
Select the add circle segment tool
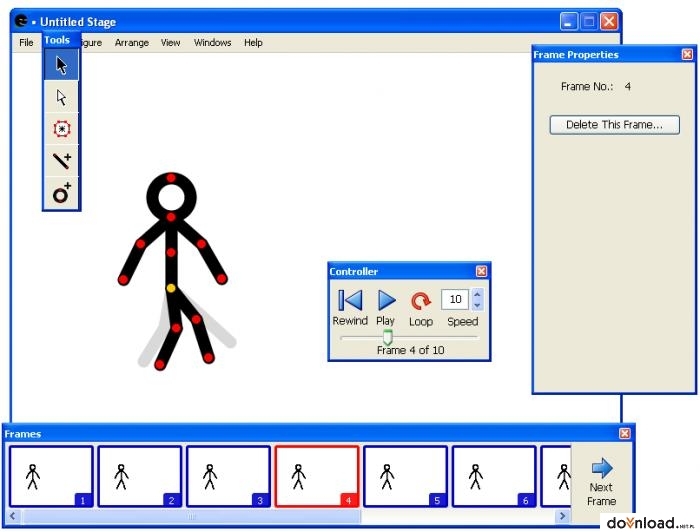pos(62,193)
